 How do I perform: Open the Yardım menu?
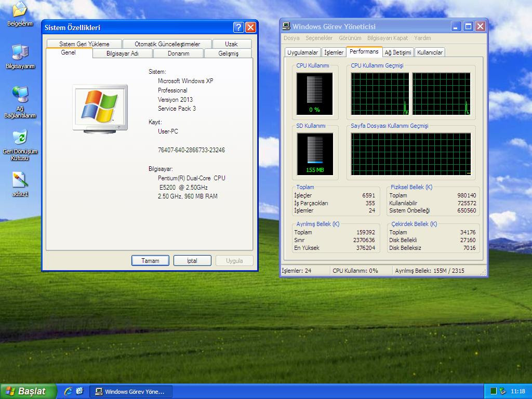422,38
